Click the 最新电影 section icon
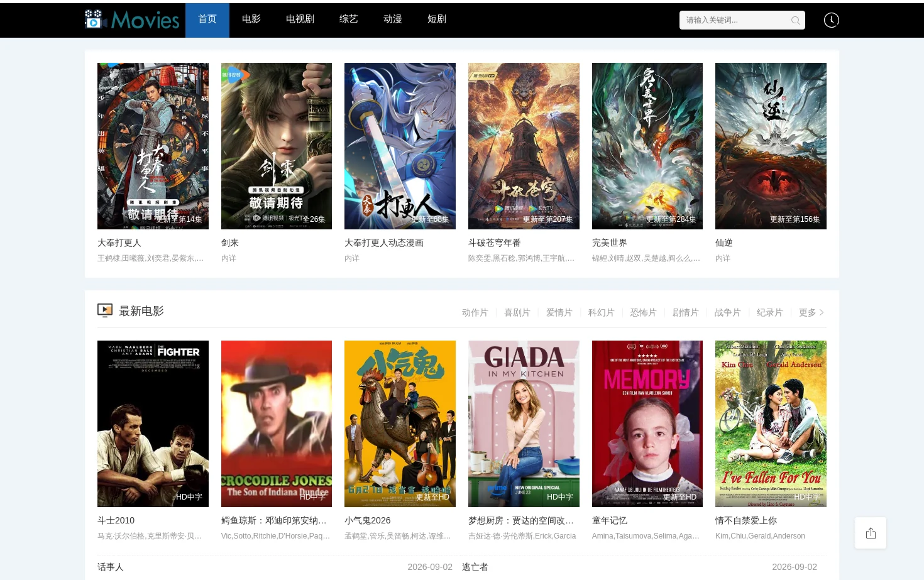The image size is (924, 580). [105, 310]
